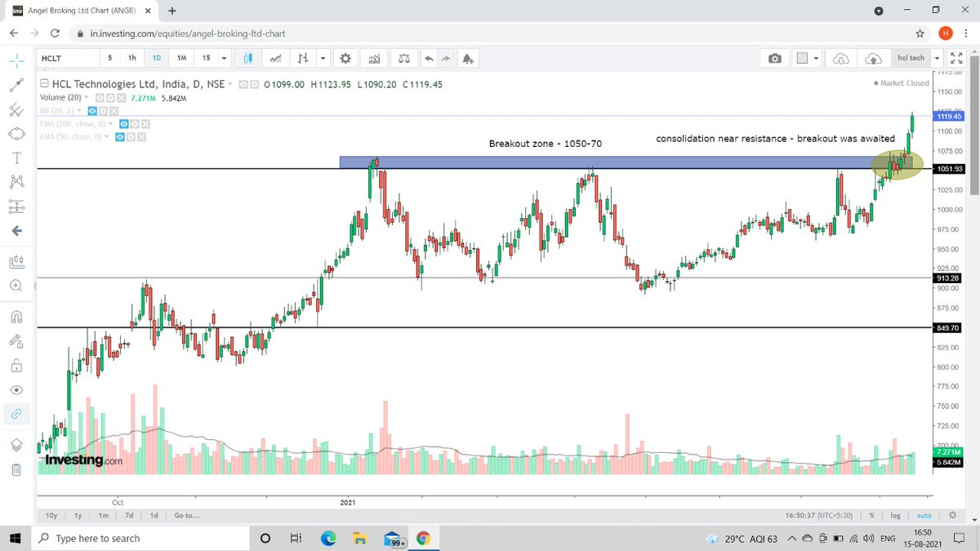Set range to 1y
980x551 pixels.
[78, 515]
